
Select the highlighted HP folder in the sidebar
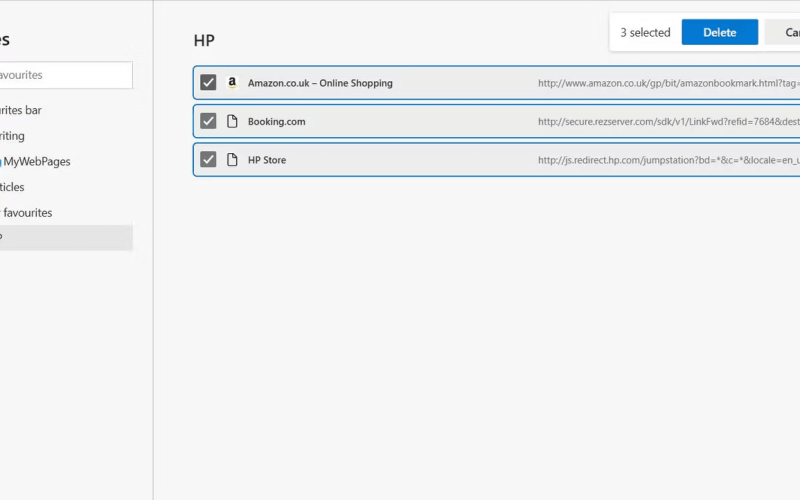pos(66,237)
